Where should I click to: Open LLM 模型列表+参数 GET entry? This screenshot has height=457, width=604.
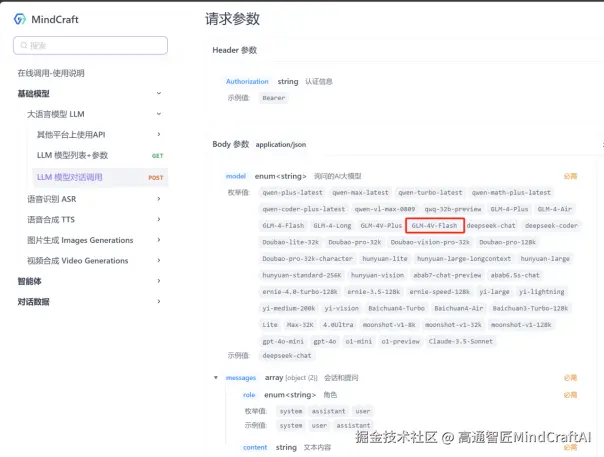tap(100, 155)
